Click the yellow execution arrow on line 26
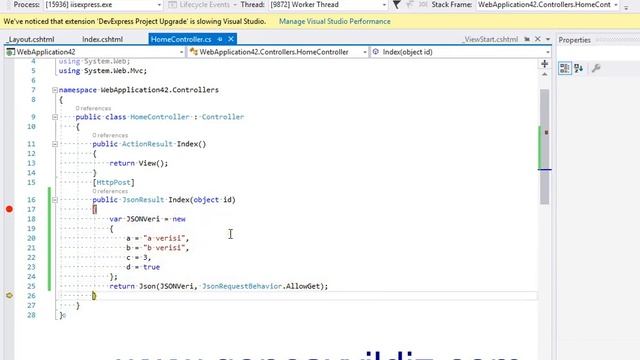The height and width of the screenshot is (360, 640). [x=9, y=296]
